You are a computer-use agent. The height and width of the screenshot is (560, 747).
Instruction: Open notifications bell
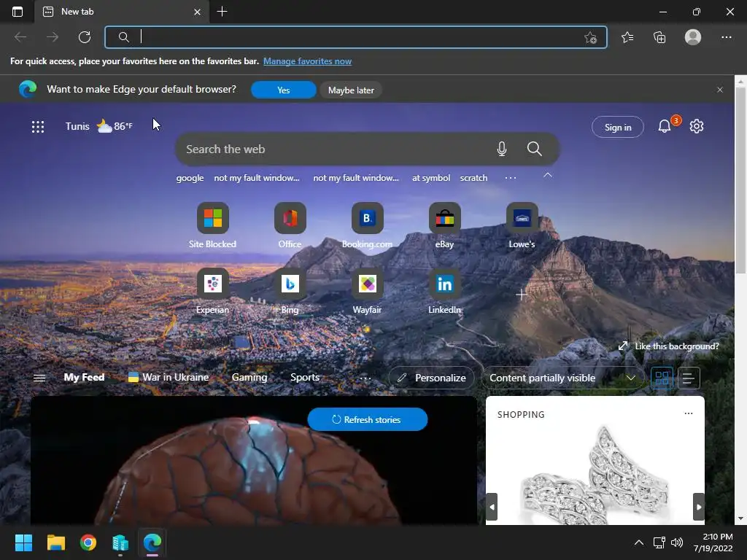click(x=665, y=126)
